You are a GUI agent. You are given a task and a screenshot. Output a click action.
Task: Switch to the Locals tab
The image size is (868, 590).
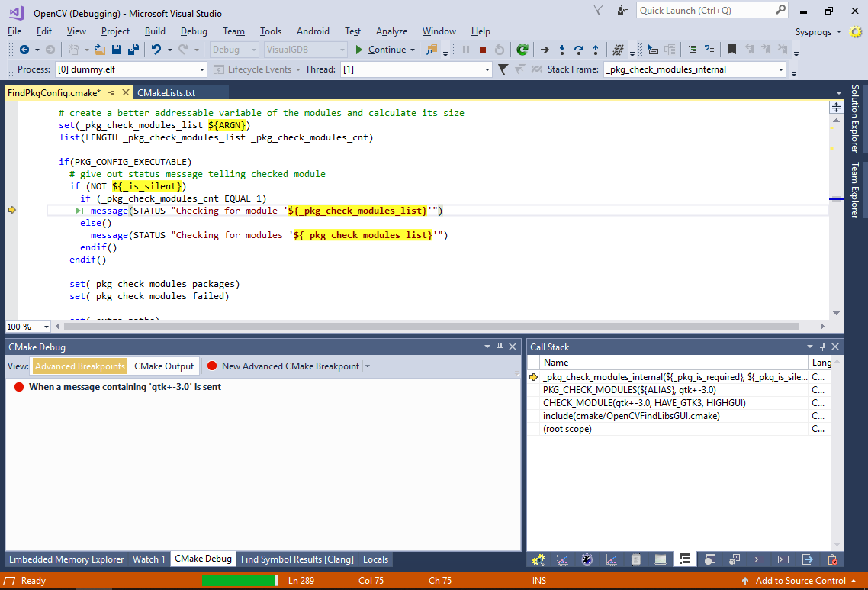[x=375, y=559]
